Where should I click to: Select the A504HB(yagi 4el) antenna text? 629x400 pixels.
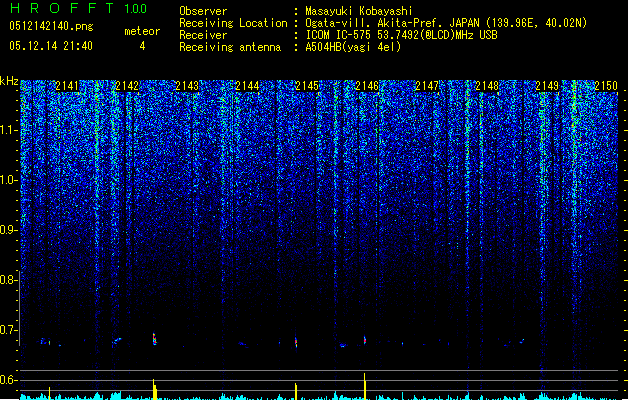(x=353, y=47)
